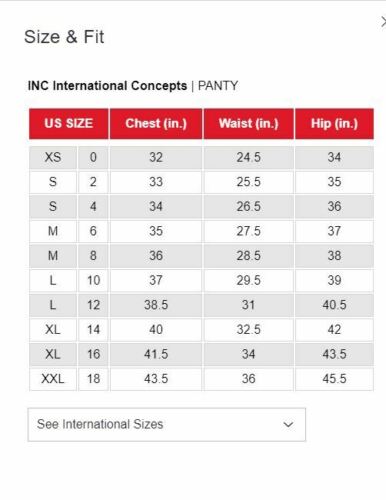Click the PANTY category label

pyautogui.click(x=218, y=86)
